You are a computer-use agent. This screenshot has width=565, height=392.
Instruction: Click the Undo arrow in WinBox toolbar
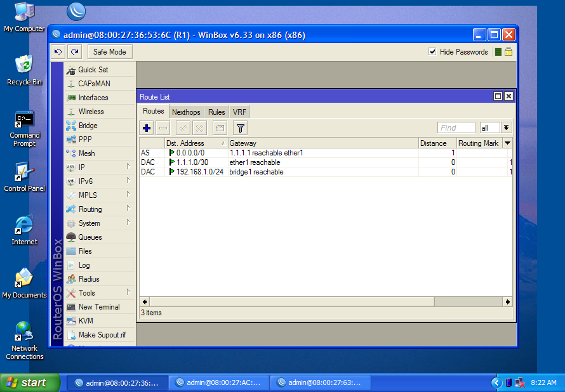58,52
